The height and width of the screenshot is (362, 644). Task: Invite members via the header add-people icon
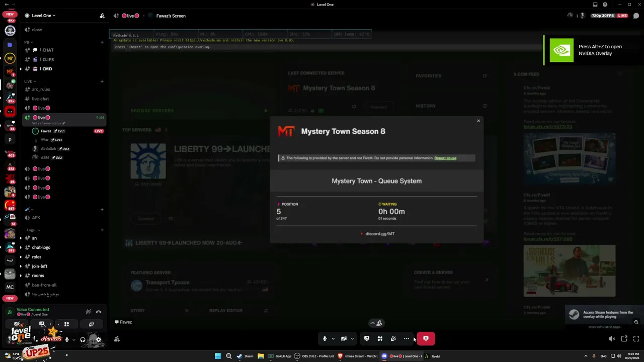[102, 16]
